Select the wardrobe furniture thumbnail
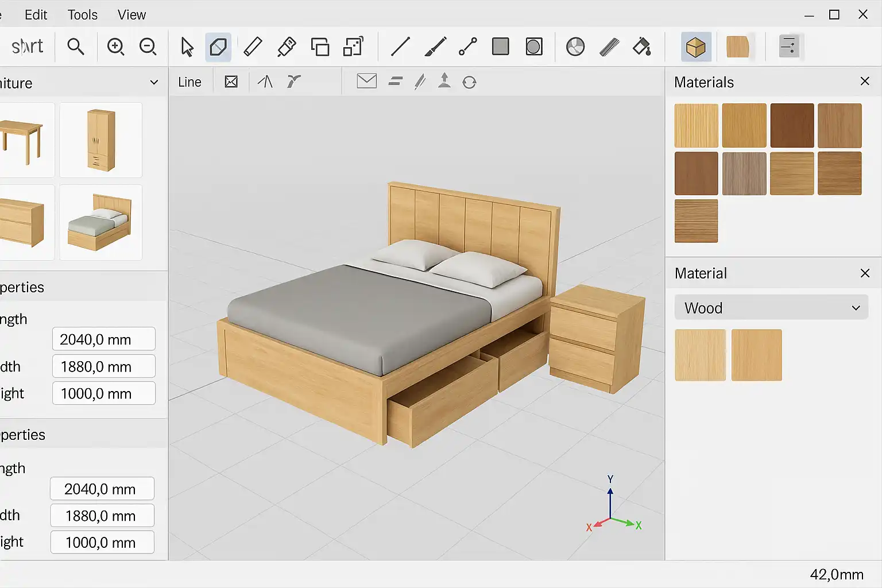The image size is (882, 588). (x=101, y=140)
